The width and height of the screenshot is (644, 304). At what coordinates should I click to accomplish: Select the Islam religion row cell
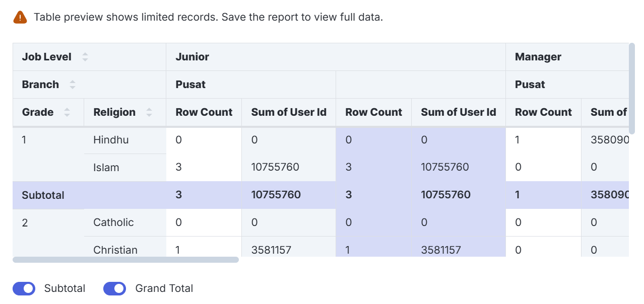106,168
